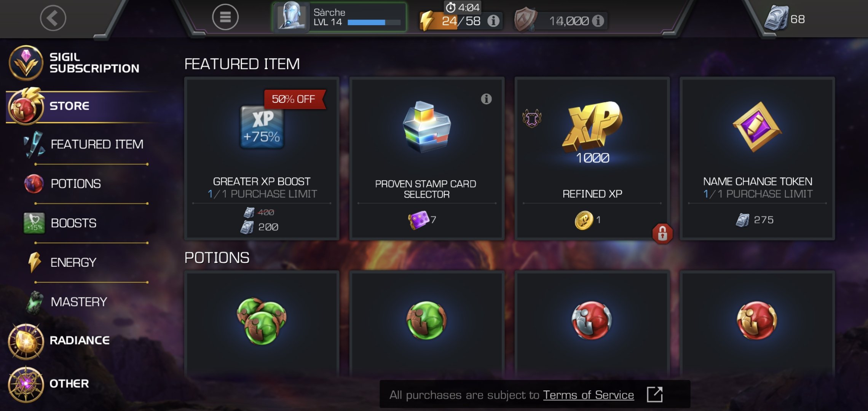
Task: Select the Store category
Action: click(x=82, y=106)
